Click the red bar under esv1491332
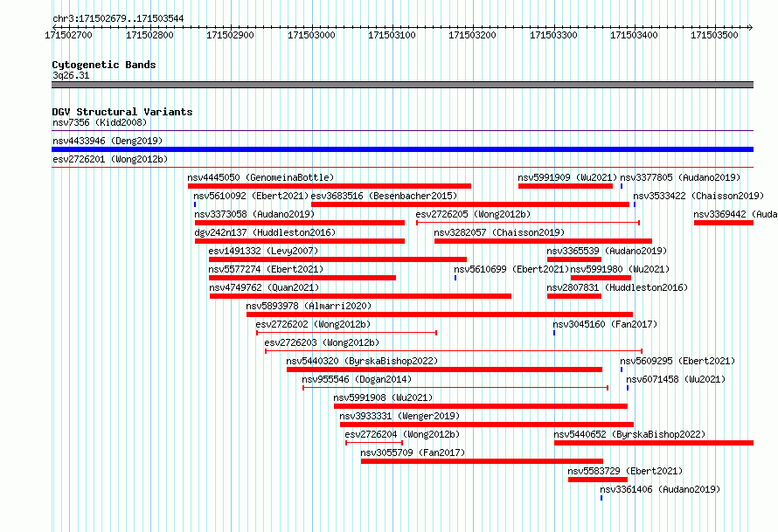 pos(338,259)
